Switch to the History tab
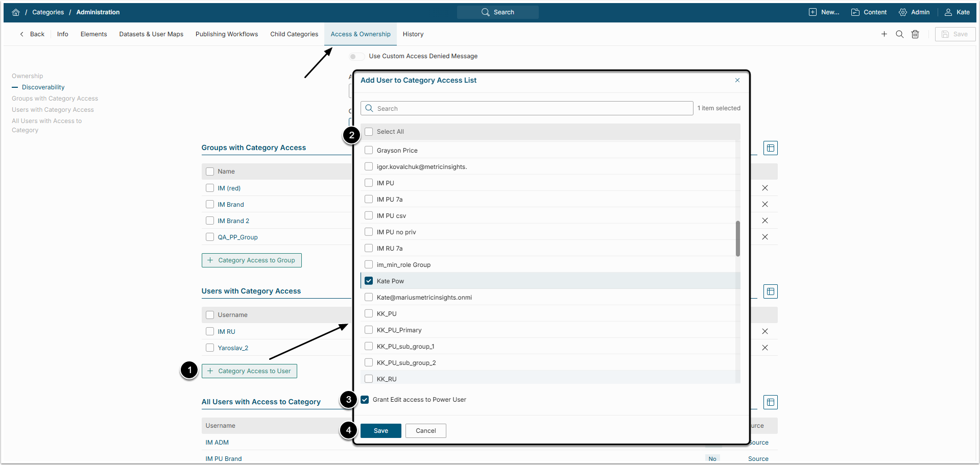The height and width of the screenshot is (465, 980). click(x=413, y=34)
